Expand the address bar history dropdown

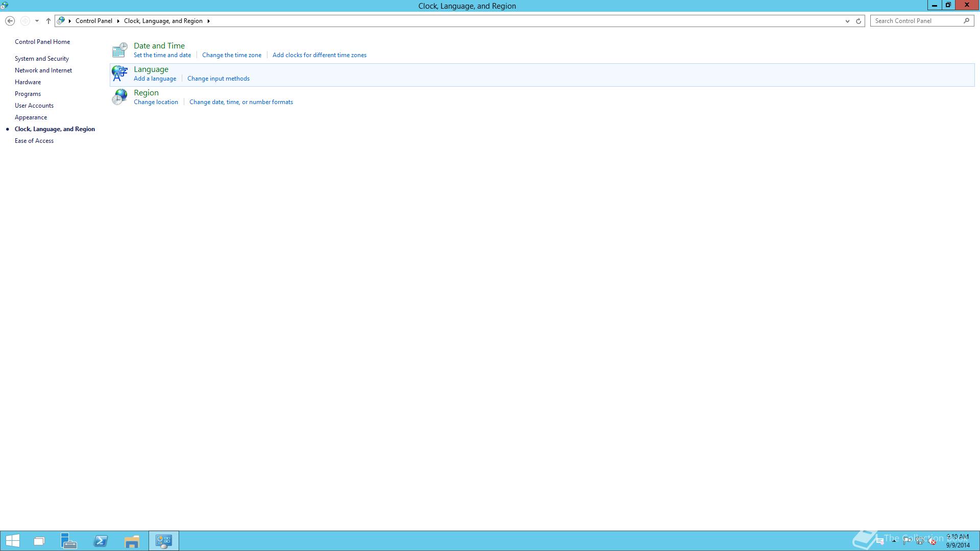(x=847, y=21)
